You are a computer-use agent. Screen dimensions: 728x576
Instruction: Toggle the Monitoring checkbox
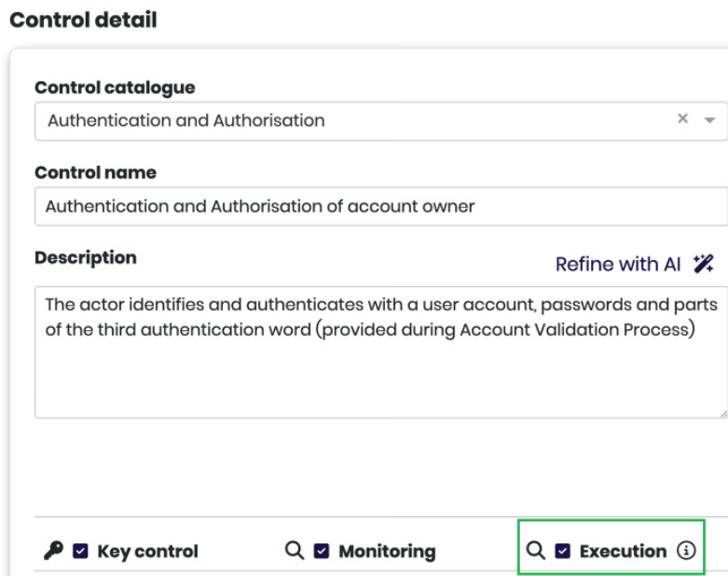[322, 551]
